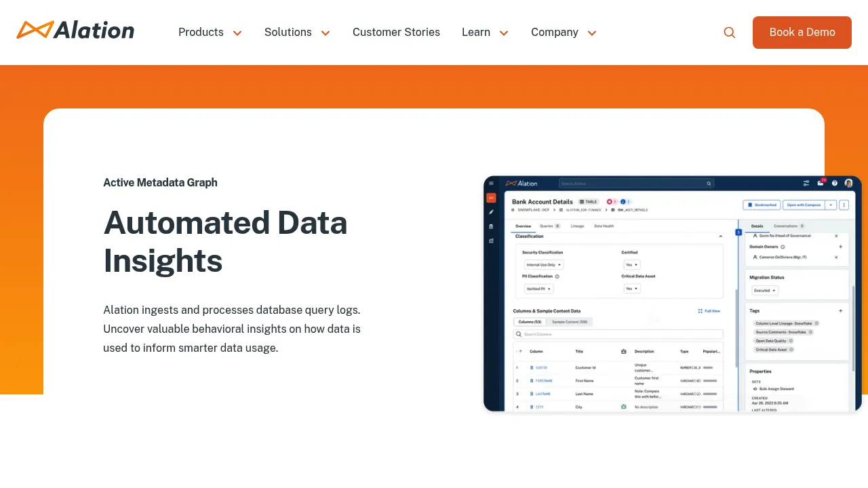Screen dimensions: 868x488
Task: Expand the Products menu
Action: [x=210, y=33]
